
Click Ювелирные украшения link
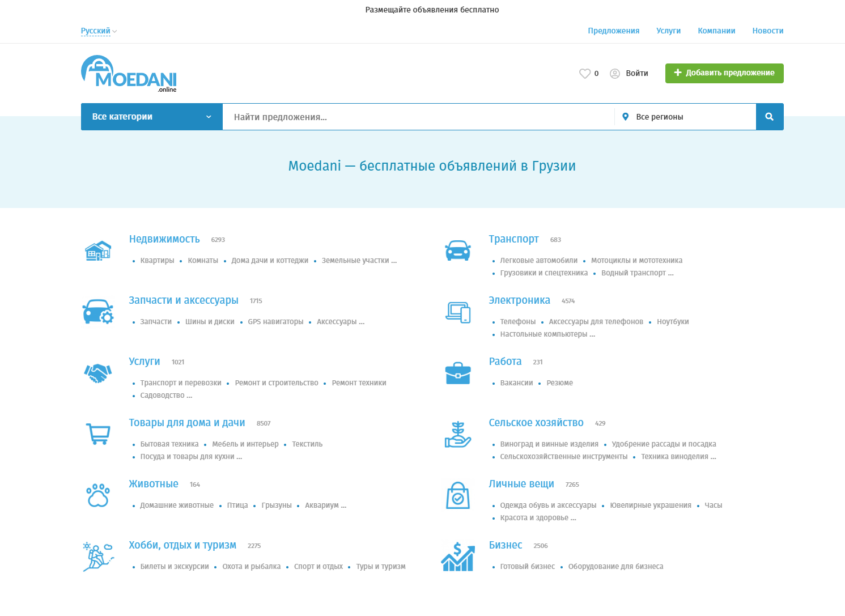click(651, 505)
